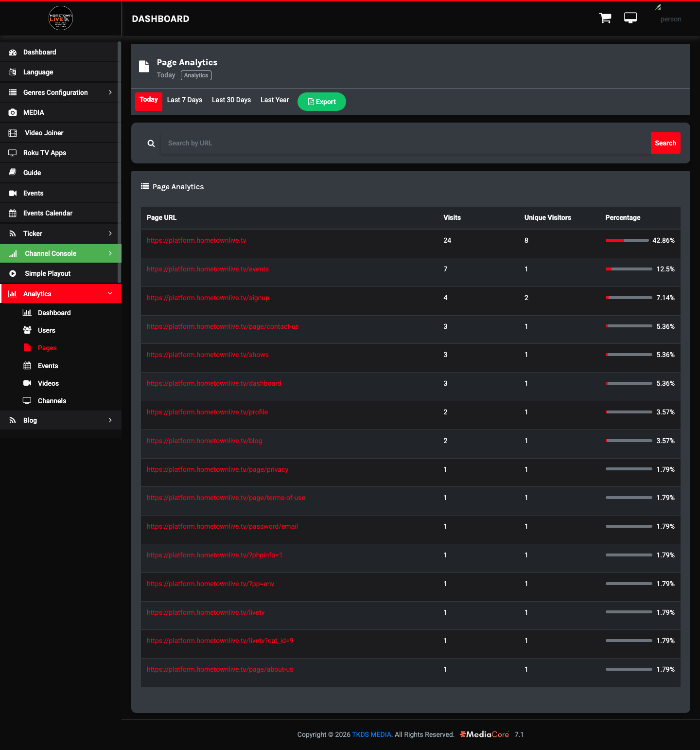Open the /page/contact-us URL link

click(223, 326)
